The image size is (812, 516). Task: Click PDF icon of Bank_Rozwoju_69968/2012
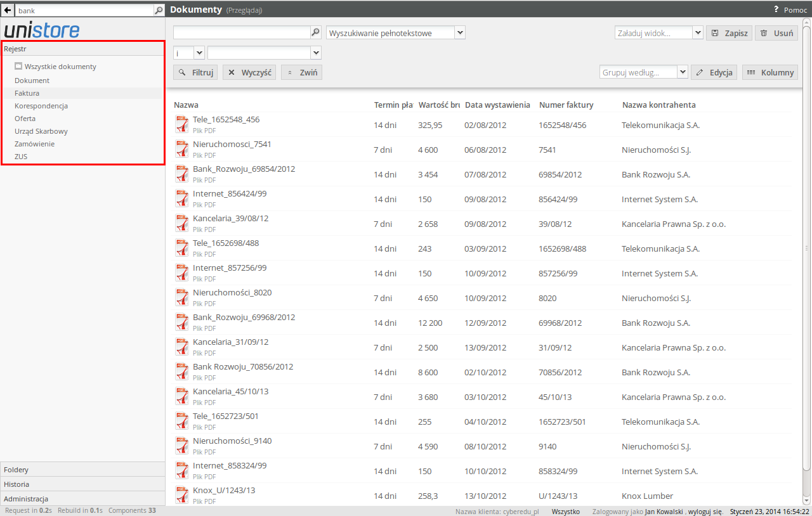pos(182,322)
